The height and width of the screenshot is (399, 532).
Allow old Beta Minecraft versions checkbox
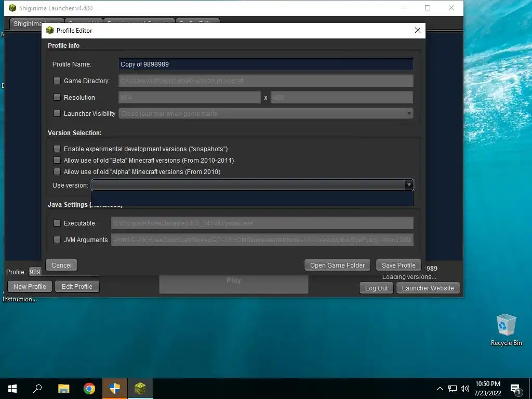(x=57, y=160)
